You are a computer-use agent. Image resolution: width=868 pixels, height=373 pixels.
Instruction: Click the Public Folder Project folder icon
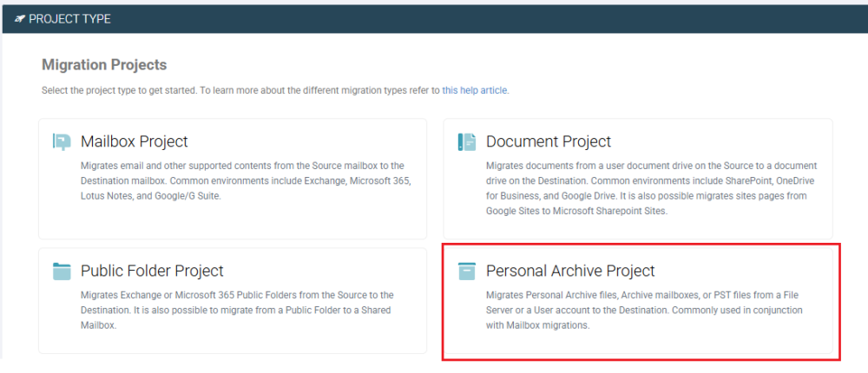[x=62, y=272]
